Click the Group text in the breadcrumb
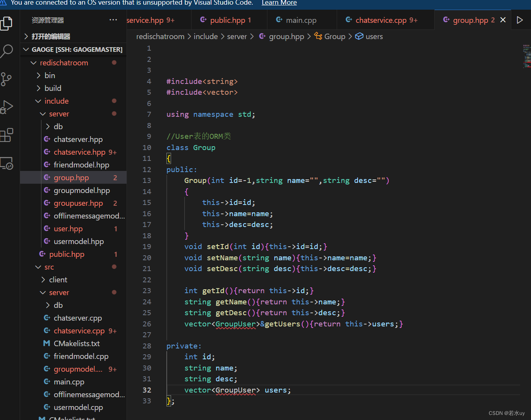 click(x=335, y=36)
